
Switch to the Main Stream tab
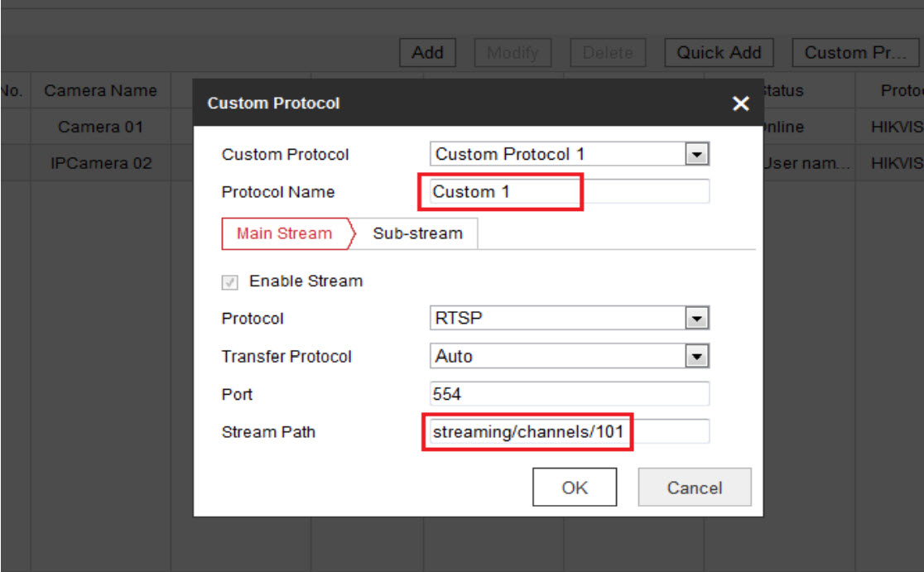point(284,233)
